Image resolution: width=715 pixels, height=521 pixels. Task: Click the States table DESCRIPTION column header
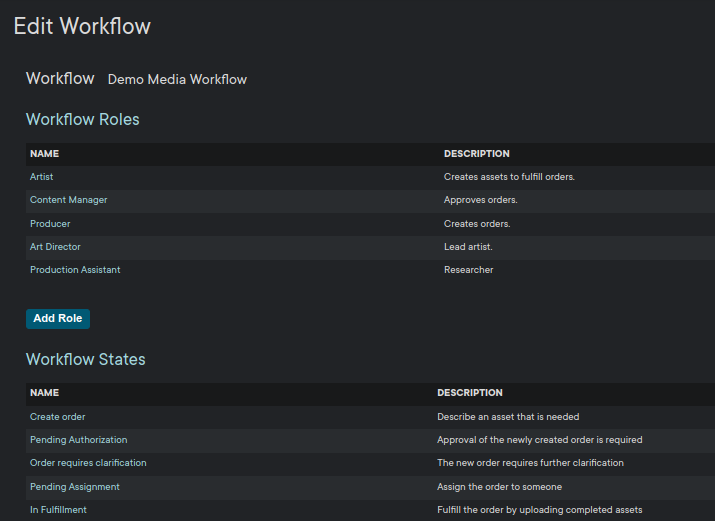tap(469, 393)
